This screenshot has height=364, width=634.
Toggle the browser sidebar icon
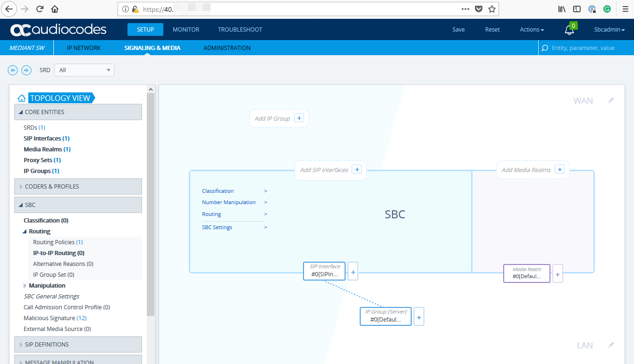[x=577, y=9]
